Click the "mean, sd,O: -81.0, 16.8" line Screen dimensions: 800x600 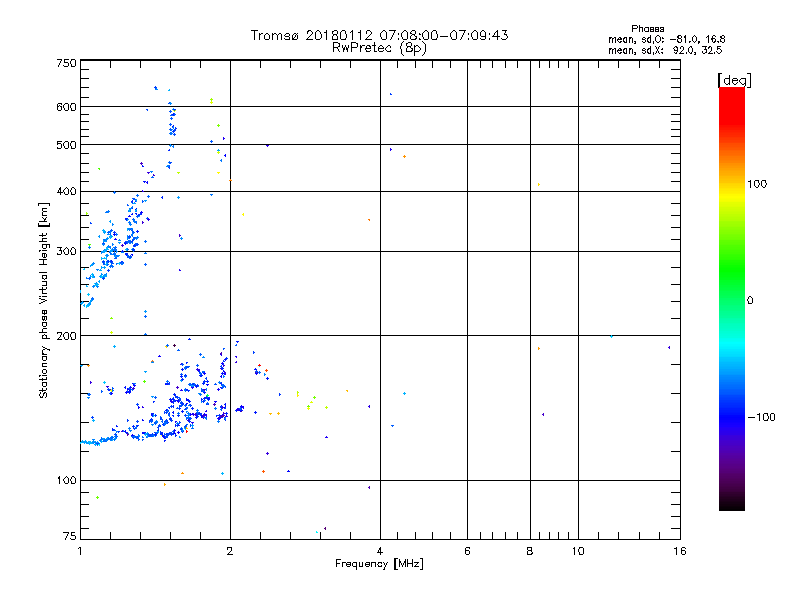point(666,39)
